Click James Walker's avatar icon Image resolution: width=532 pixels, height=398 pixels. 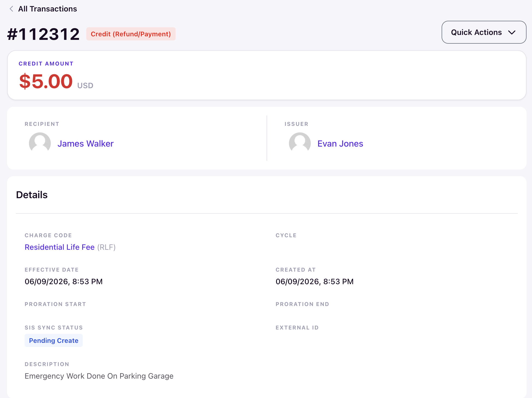point(40,143)
